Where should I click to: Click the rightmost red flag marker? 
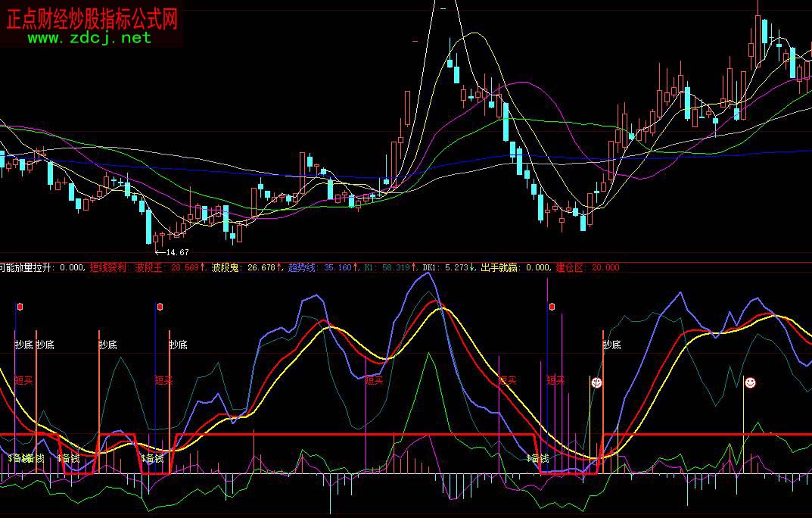pyautogui.click(x=552, y=307)
